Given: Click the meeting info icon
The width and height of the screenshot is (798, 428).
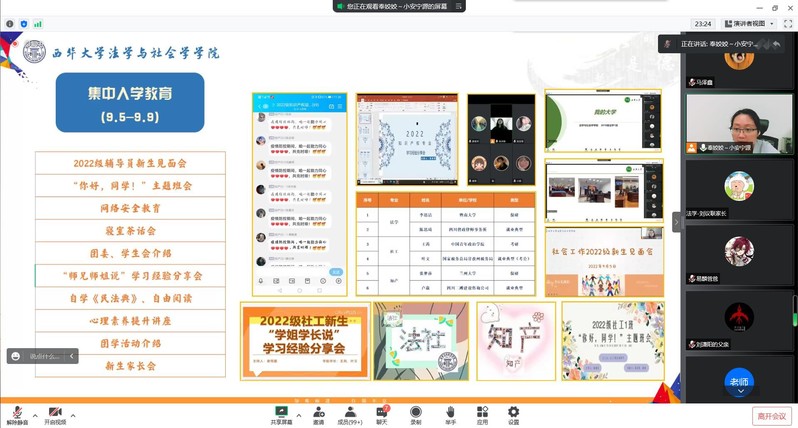Looking at the screenshot, I should coord(10,23).
